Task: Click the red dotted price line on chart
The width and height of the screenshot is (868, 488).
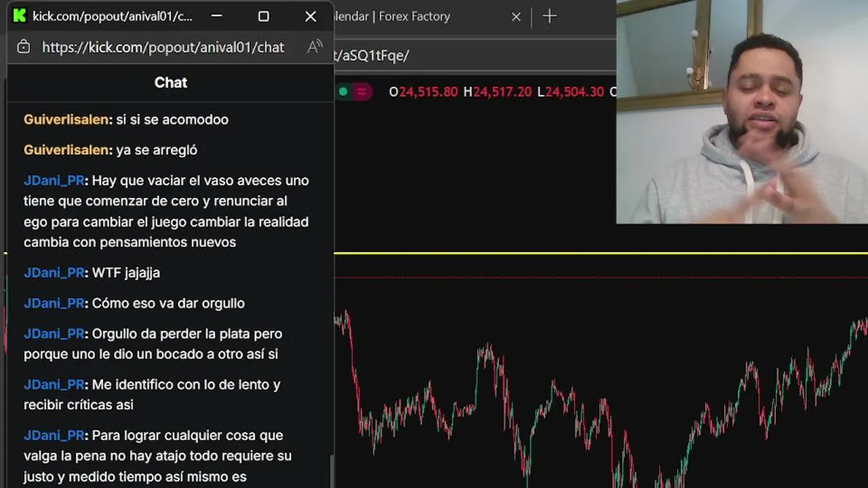Action: [601, 277]
